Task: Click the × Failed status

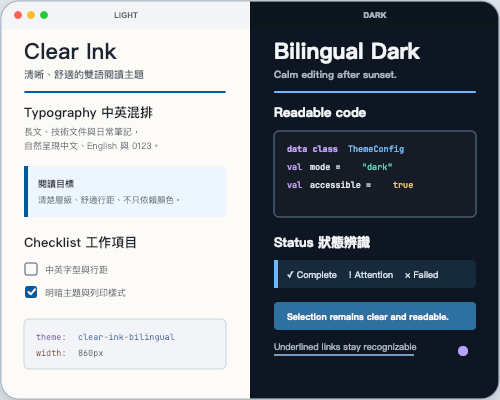Action: pyautogui.click(x=421, y=275)
